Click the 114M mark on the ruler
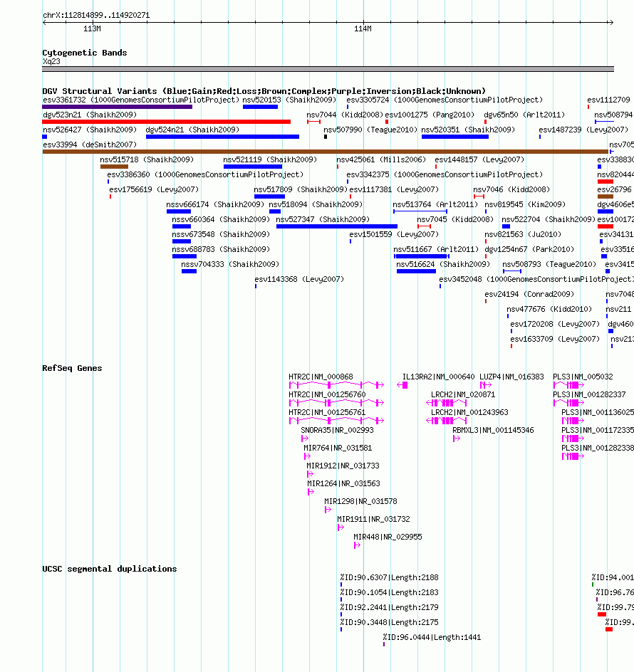Viewport: 634px width, 672px height. pos(363,28)
